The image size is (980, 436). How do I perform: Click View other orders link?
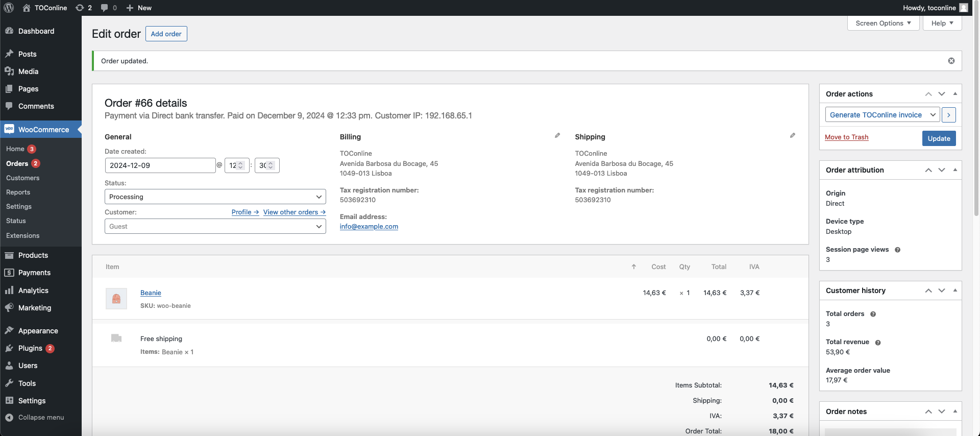[295, 212]
